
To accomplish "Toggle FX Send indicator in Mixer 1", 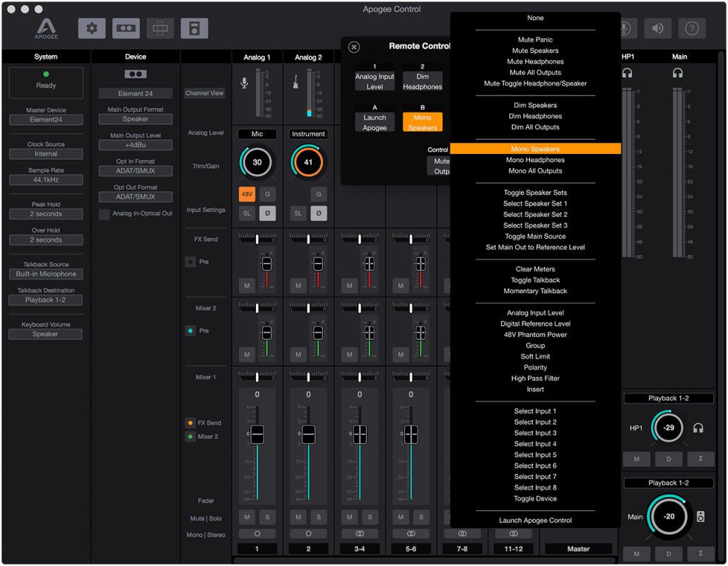I will tap(190, 423).
